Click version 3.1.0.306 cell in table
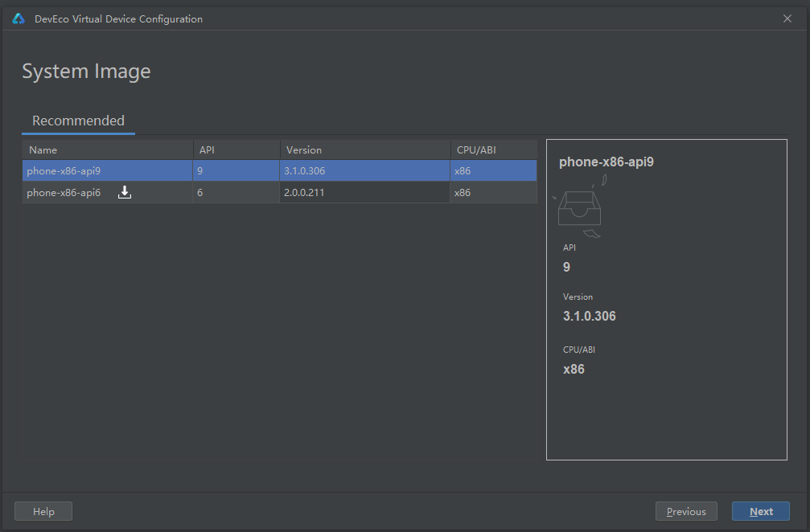Screen dimensions: 810x532 point(304,170)
